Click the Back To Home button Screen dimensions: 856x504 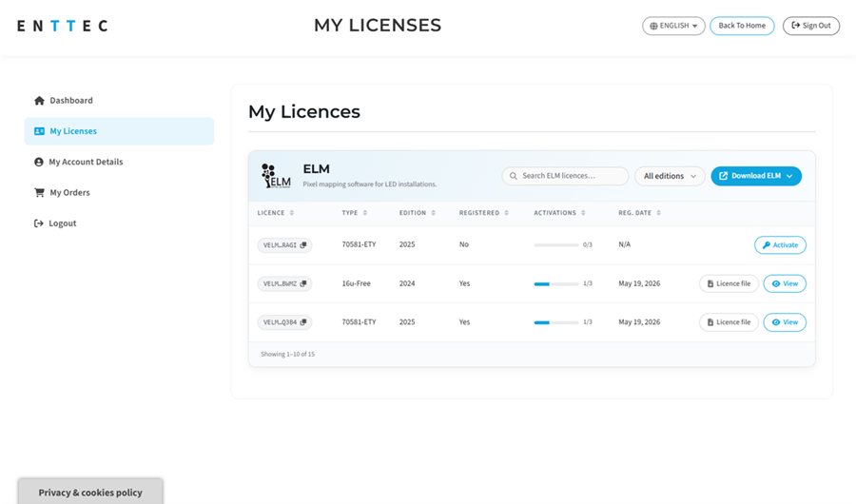742,26
